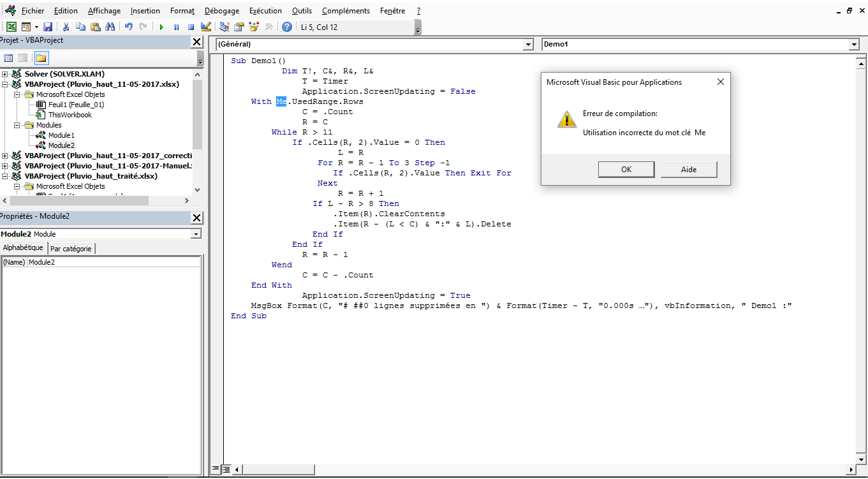The height and width of the screenshot is (479, 868).
Task: Save the project with floppy icon
Action: [48, 27]
